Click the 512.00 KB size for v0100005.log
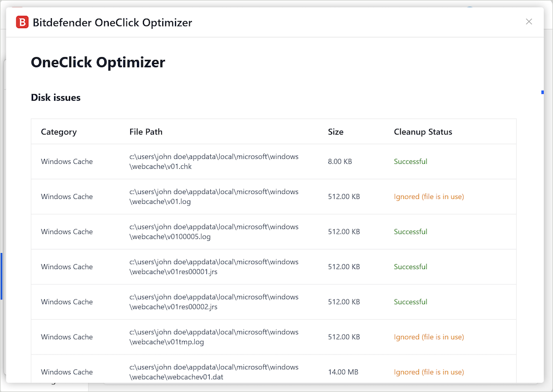Image resolution: width=553 pixels, height=392 pixels. pos(344,232)
